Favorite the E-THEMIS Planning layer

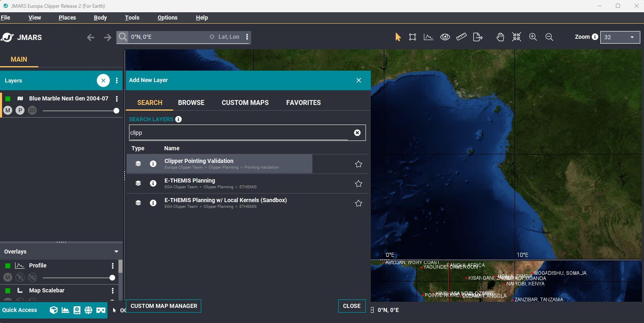coord(359,183)
